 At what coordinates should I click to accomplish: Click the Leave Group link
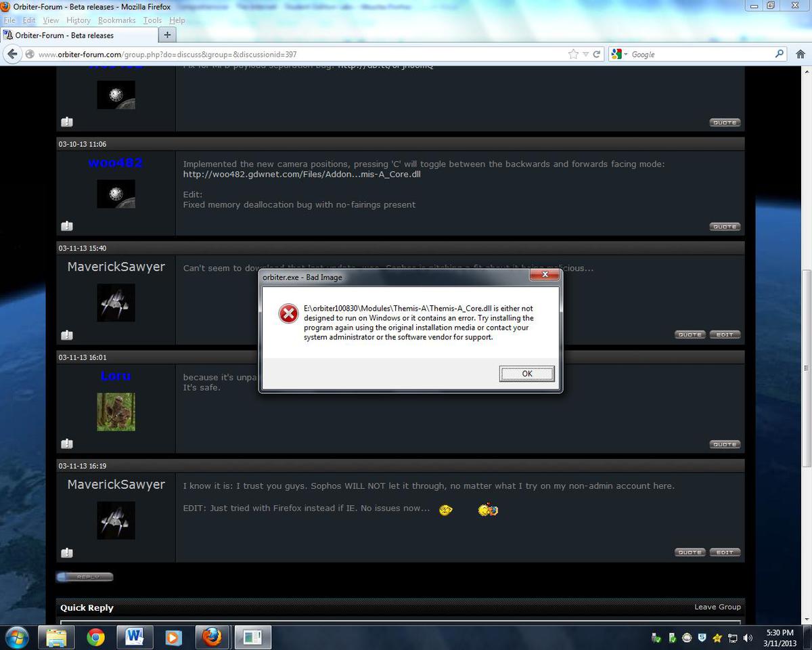pos(717,607)
